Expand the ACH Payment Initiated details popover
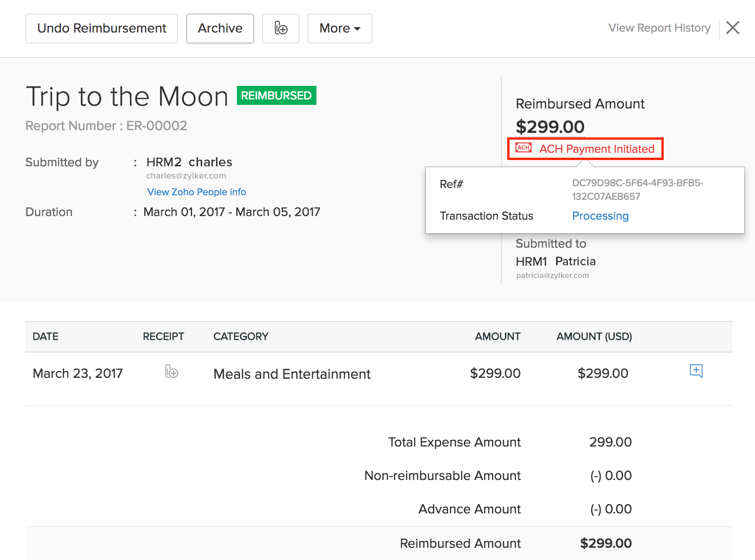The image size is (755, 560). [596, 149]
